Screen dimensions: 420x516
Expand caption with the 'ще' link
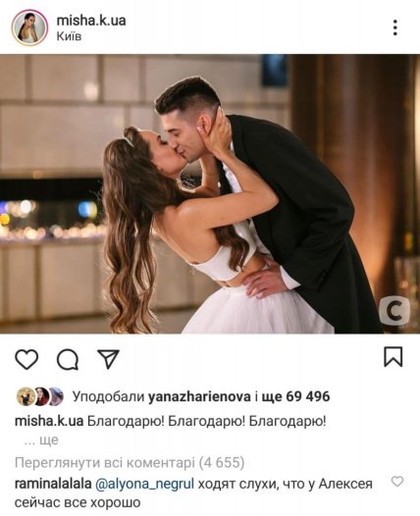pos(49,440)
